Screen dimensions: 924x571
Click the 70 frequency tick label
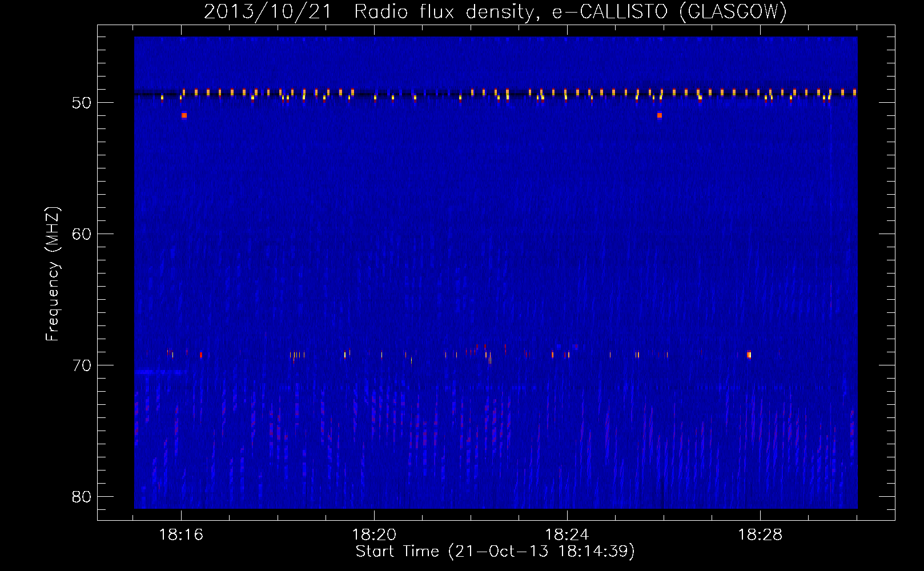coord(82,365)
